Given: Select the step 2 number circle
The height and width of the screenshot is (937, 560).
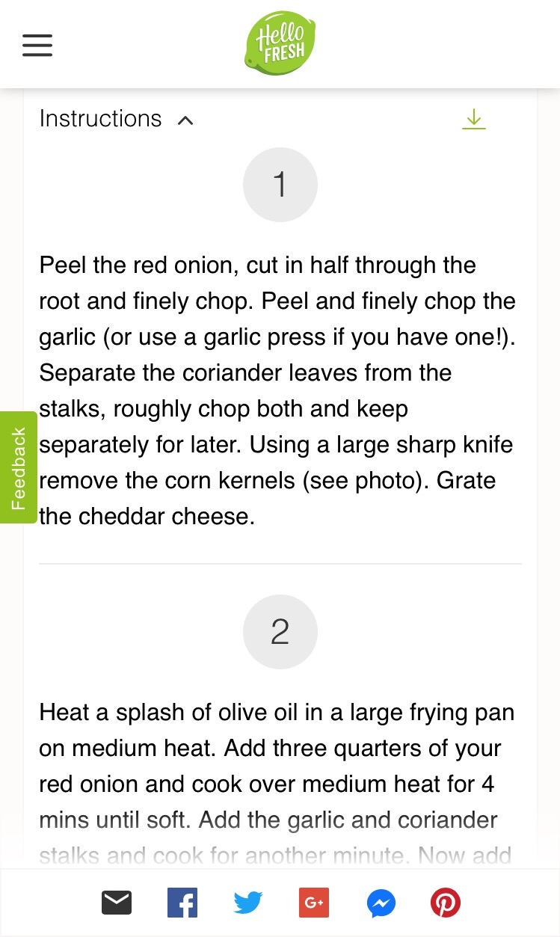Looking at the screenshot, I should (280, 632).
